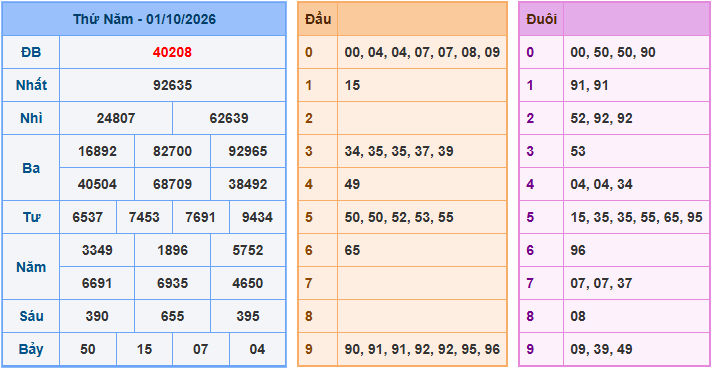Select Sáu prize number 655
Screen dimensions: 712x368
click(x=173, y=316)
